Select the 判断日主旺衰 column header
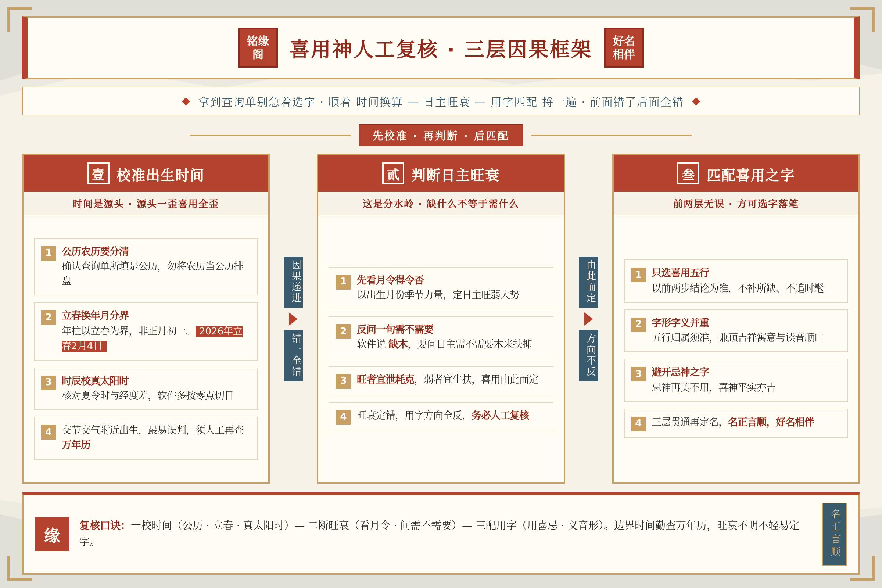The width and height of the screenshot is (882, 588). coord(441,173)
